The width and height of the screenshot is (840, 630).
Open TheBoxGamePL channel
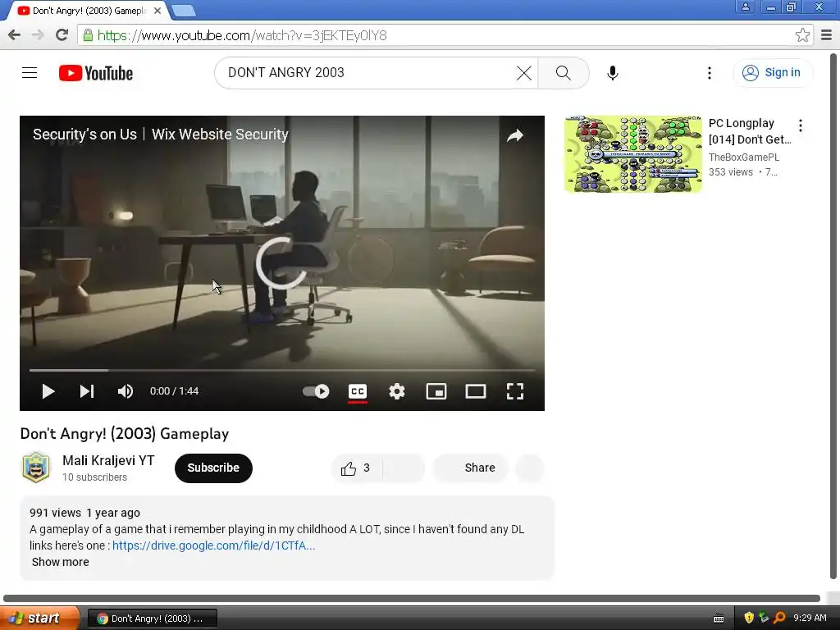[743, 157]
